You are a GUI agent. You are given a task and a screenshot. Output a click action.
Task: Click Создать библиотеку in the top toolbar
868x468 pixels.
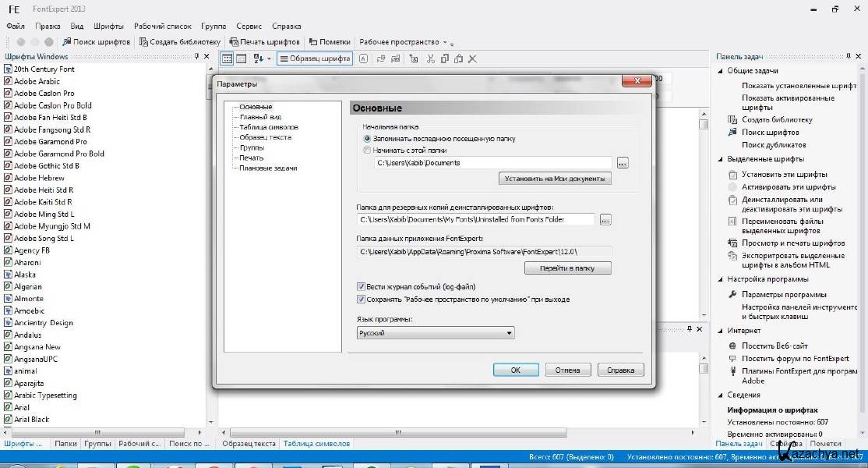179,42
